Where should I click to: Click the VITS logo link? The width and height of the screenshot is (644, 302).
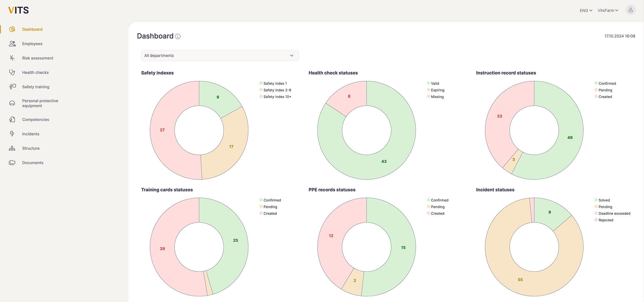[x=19, y=10]
